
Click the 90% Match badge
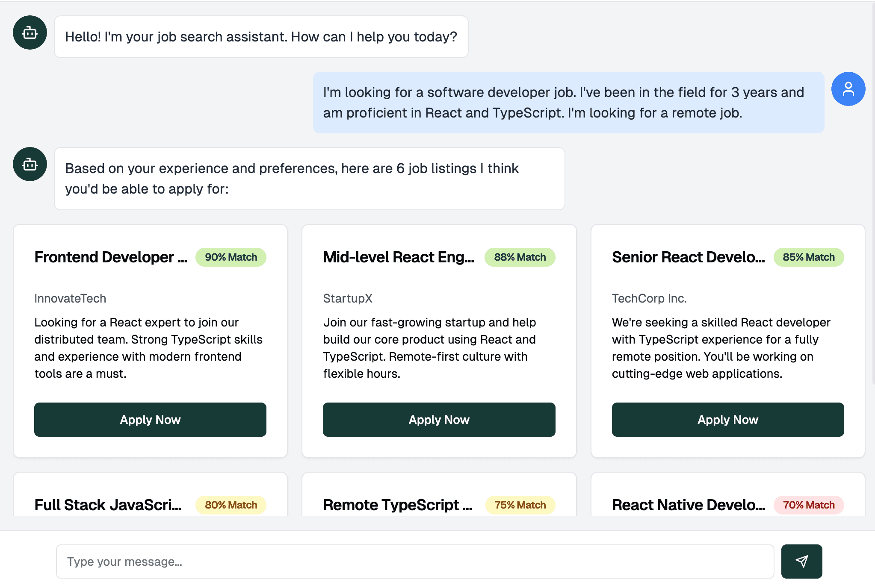pyautogui.click(x=231, y=257)
